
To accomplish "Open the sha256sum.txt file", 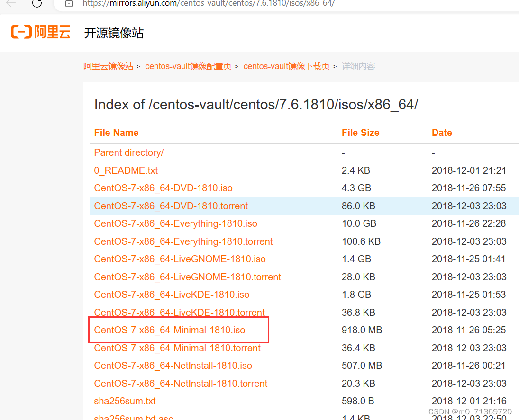I will point(125,401).
